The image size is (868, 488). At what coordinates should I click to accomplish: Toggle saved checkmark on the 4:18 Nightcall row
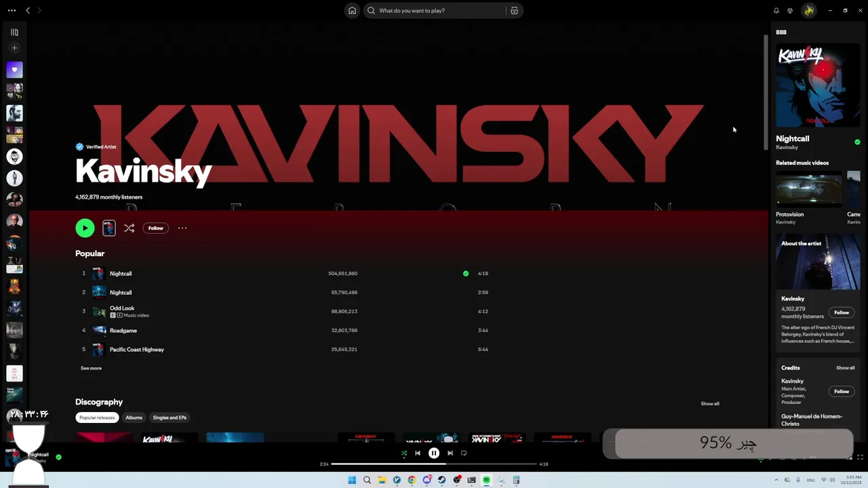click(466, 273)
